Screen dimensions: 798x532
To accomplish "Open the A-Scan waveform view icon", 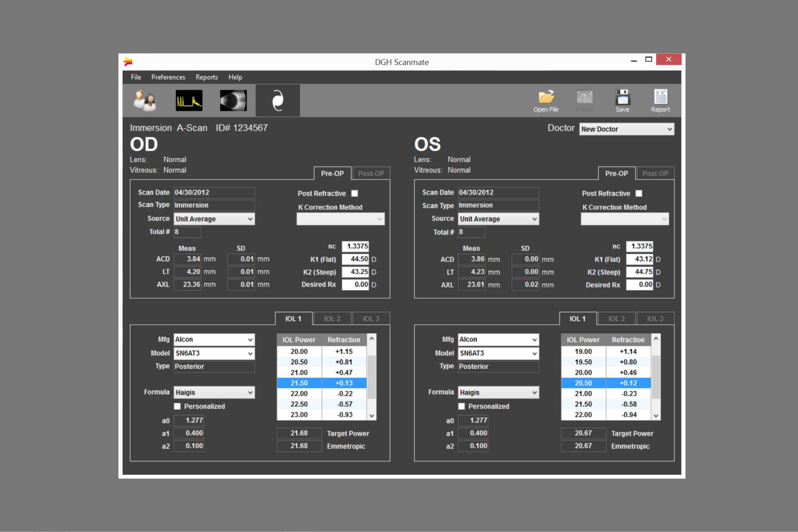I will tap(189, 100).
